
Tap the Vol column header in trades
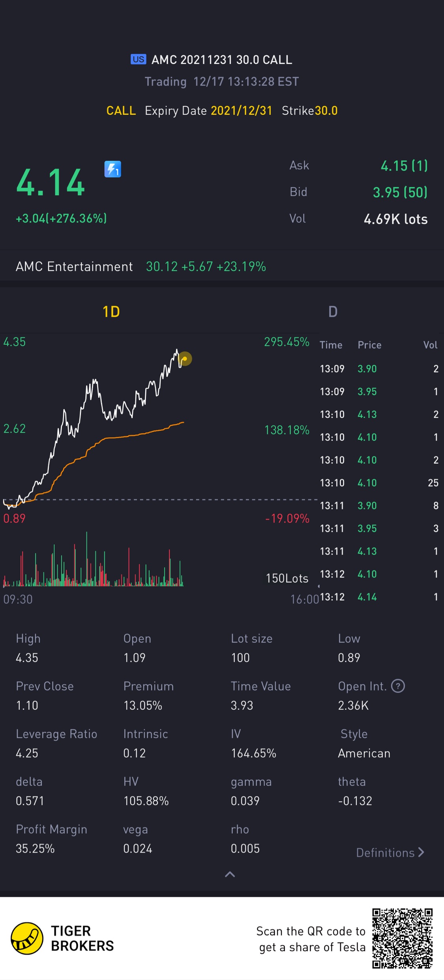pyautogui.click(x=430, y=345)
